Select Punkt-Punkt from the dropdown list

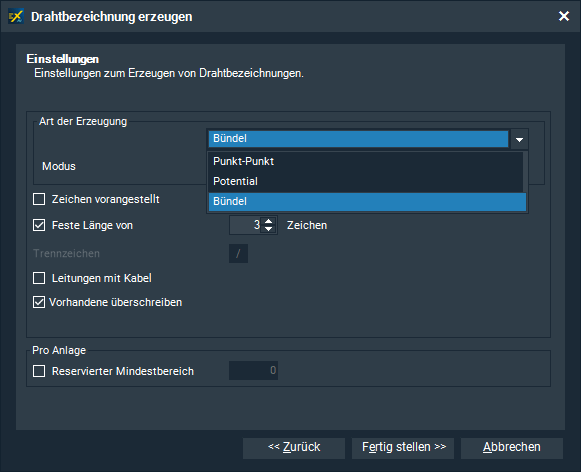pyautogui.click(x=366, y=161)
